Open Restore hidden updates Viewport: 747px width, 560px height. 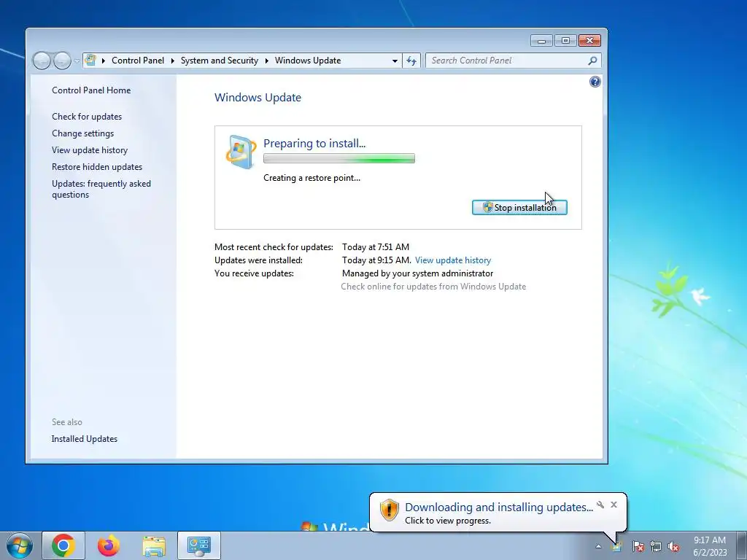tap(97, 167)
